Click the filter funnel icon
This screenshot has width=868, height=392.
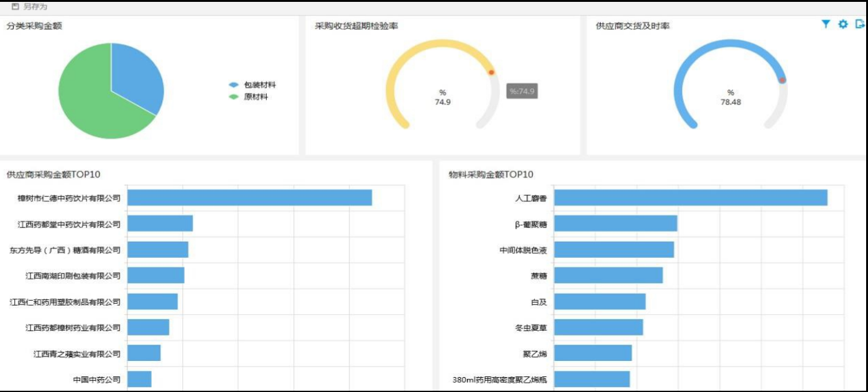[826, 24]
